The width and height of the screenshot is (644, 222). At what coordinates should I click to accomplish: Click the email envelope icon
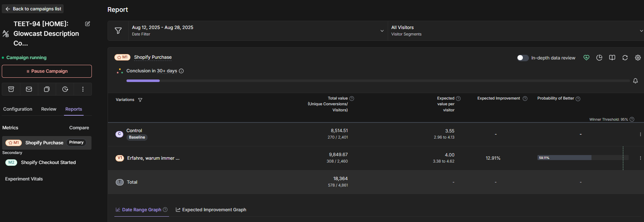[29, 89]
